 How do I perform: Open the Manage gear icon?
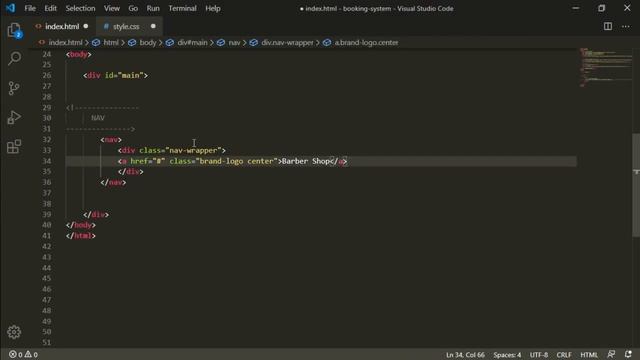[x=14, y=332]
